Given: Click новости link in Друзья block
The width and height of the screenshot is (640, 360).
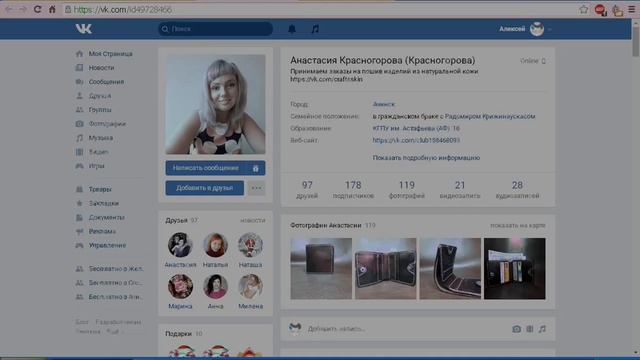Looking at the screenshot, I should [x=253, y=220].
